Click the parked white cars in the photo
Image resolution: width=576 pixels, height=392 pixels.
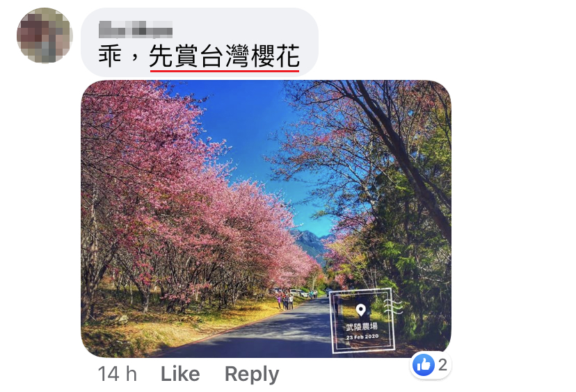point(298,293)
